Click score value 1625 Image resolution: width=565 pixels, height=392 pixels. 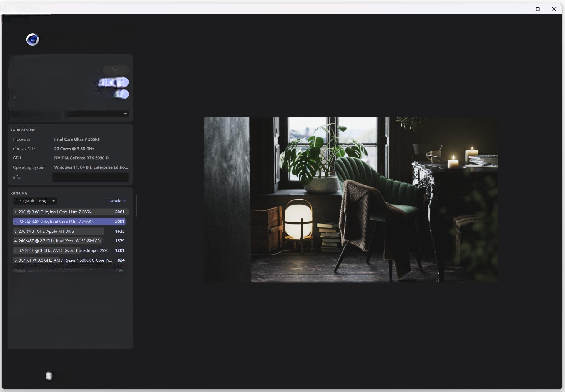pyautogui.click(x=119, y=231)
